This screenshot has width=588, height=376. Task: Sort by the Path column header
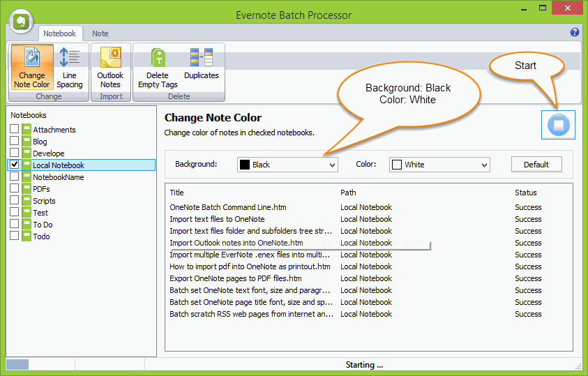coord(348,193)
